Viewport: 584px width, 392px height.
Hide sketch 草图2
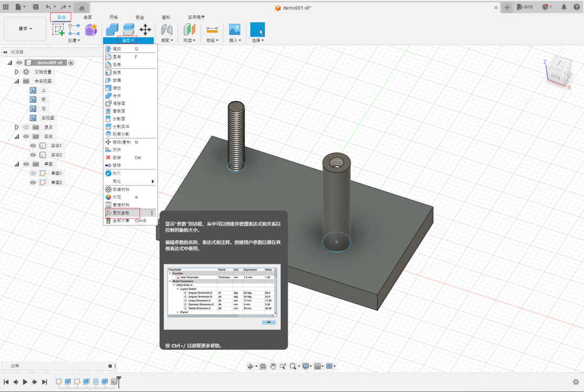point(33,182)
